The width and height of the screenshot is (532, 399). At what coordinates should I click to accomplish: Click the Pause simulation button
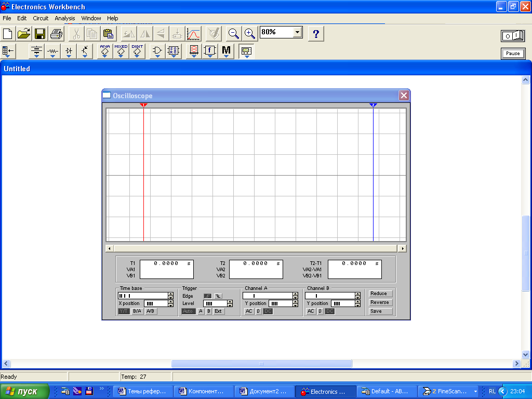pos(513,54)
